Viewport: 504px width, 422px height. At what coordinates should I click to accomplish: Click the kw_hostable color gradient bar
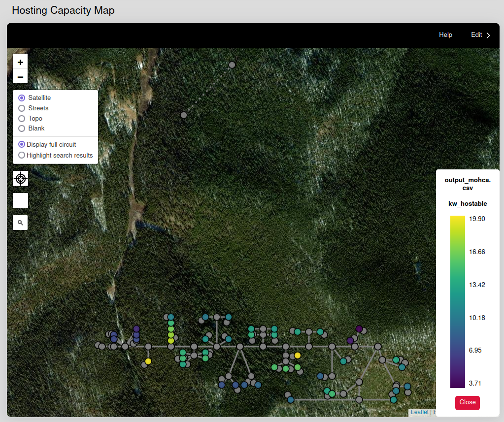pyautogui.click(x=457, y=301)
